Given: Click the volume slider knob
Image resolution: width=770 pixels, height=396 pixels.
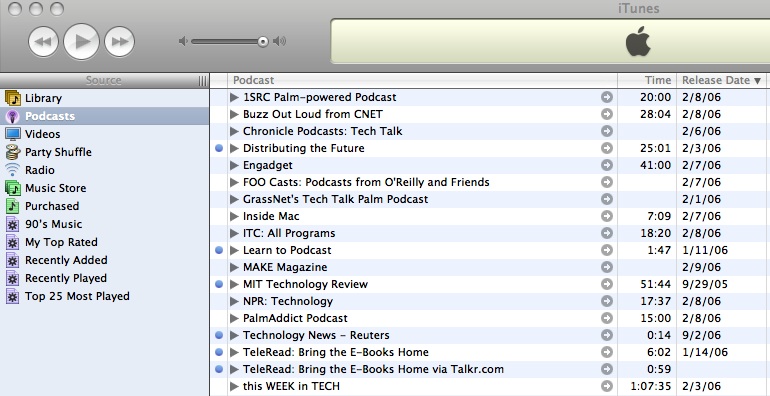Looking at the screenshot, I should coord(263,42).
